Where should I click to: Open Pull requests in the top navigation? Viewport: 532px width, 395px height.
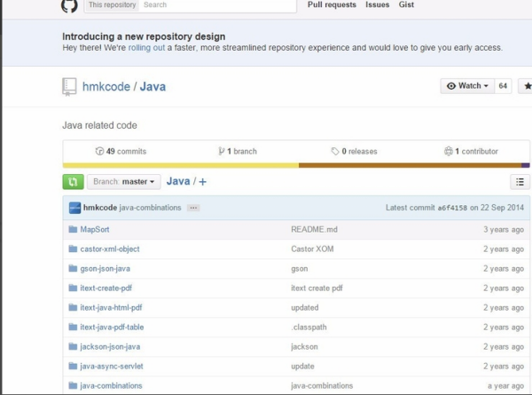tap(332, 5)
